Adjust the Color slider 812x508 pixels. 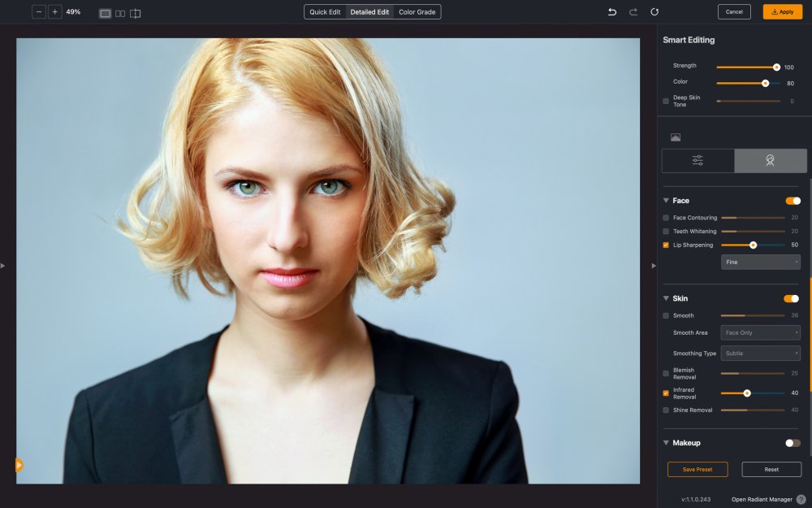coord(749,83)
